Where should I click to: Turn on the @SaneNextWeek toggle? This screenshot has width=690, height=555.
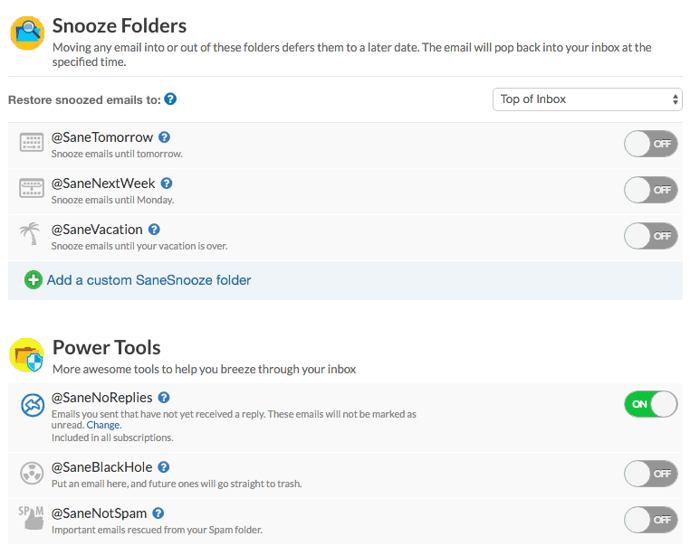pyautogui.click(x=650, y=190)
